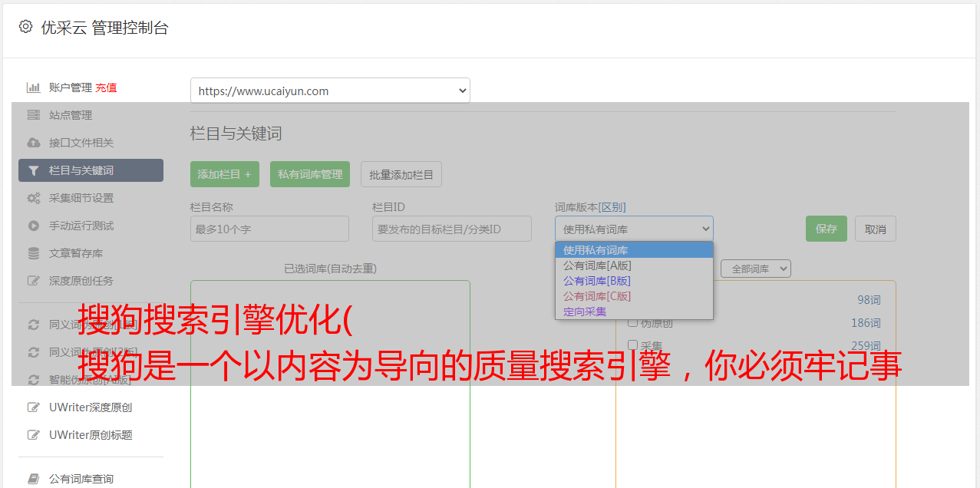Click the server icon for 站点管理

point(33,115)
